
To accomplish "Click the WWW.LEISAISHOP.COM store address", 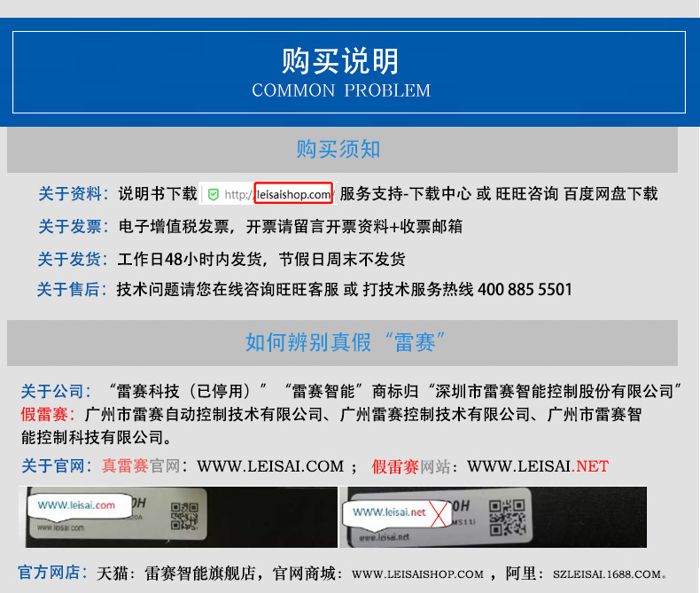I will coord(417,574).
